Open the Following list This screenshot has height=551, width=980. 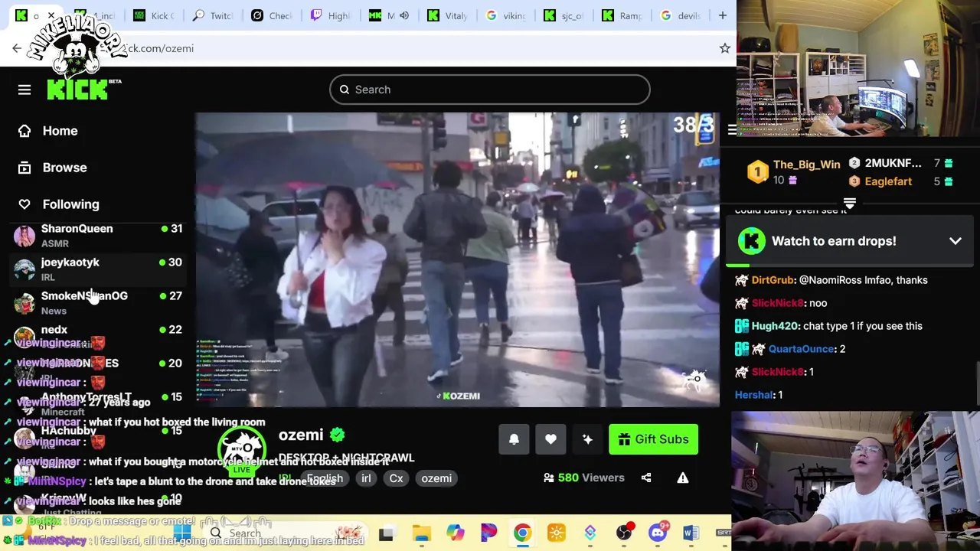click(58, 204)
